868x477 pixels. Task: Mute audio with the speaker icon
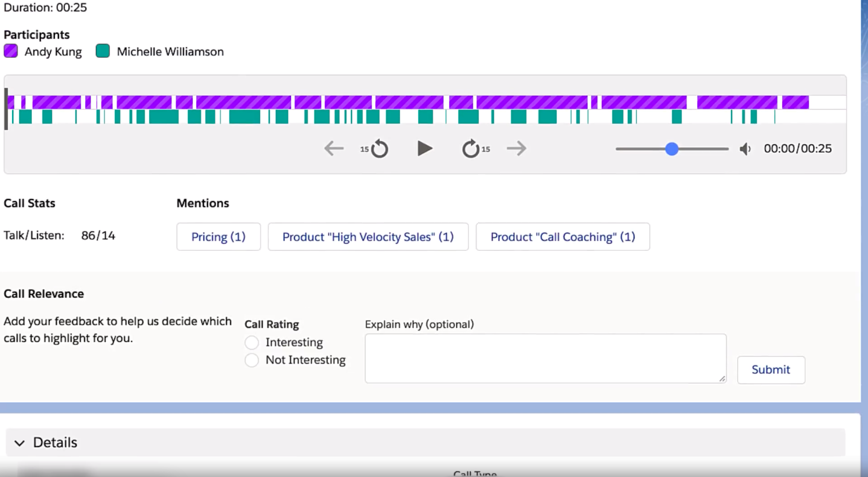[745, 148]
